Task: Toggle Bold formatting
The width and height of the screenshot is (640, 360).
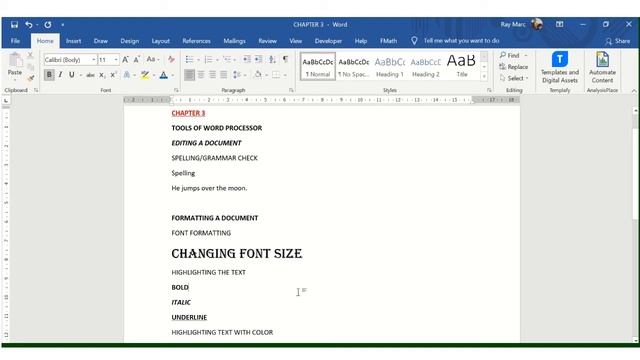Action: click(x=49, y=75)
